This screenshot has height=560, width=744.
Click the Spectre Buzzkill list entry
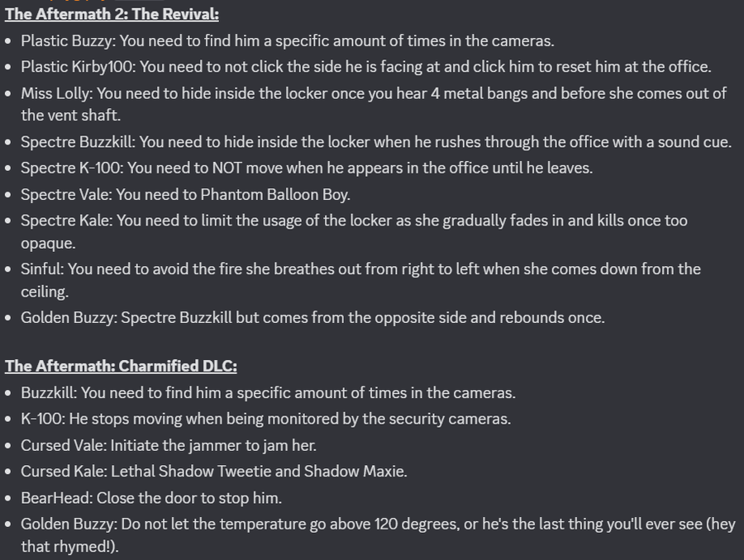375,142
